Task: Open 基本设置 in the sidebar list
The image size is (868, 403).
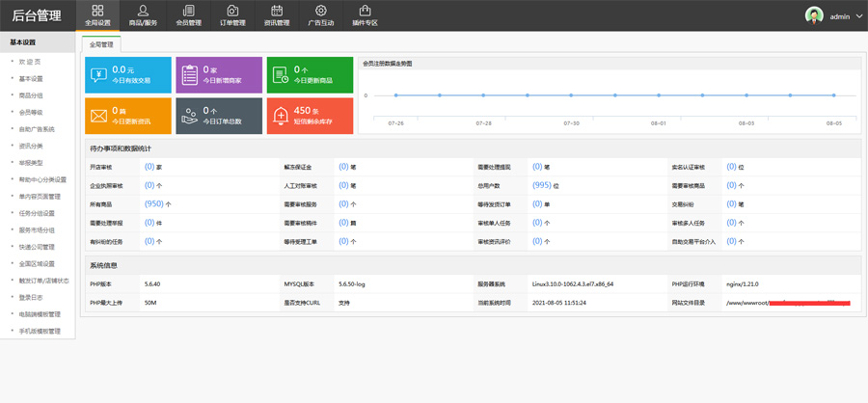Action: coord(31,79)
